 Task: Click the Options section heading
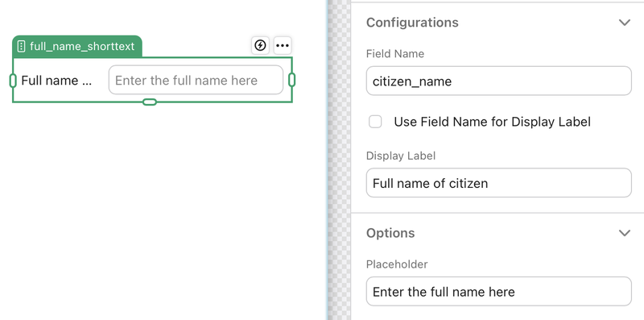[x=390, y=233]
